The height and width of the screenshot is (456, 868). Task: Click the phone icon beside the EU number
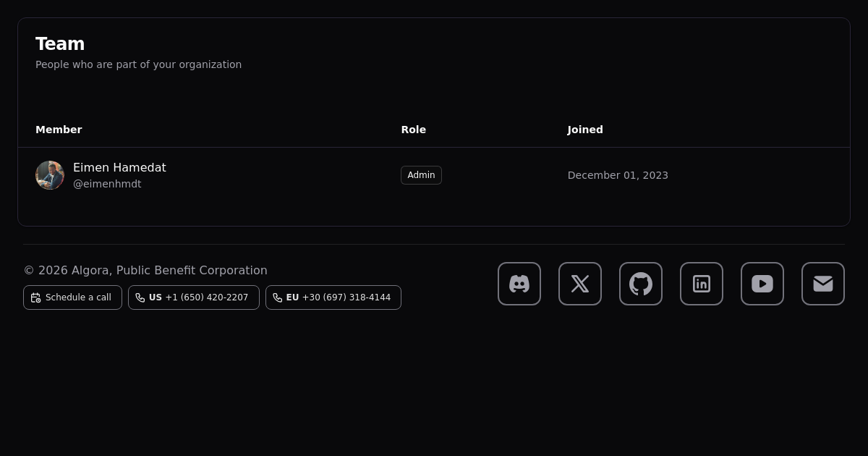(277, 297)
